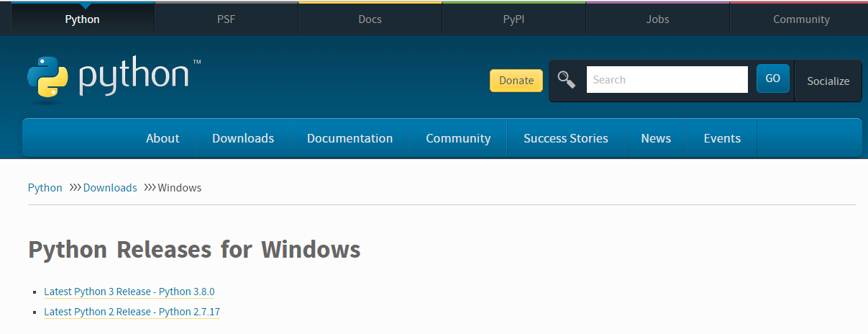
Task: Open the Socialize menu
Action: 828,81
